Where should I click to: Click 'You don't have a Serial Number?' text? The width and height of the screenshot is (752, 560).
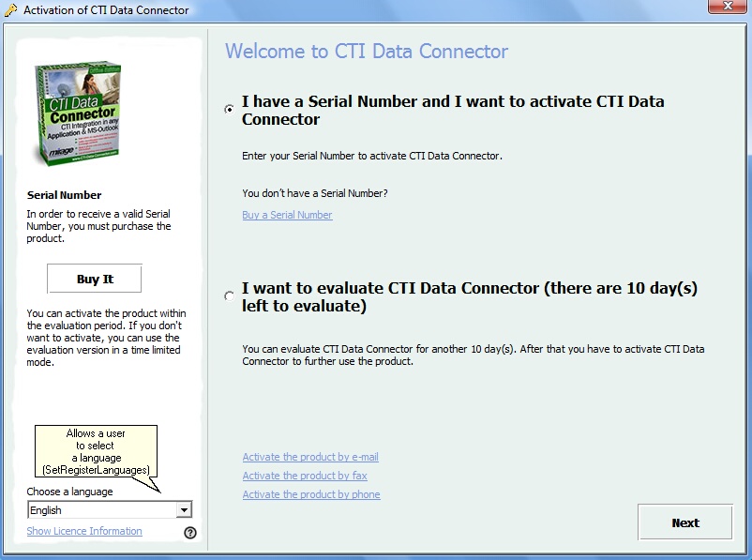click(315, 193)
